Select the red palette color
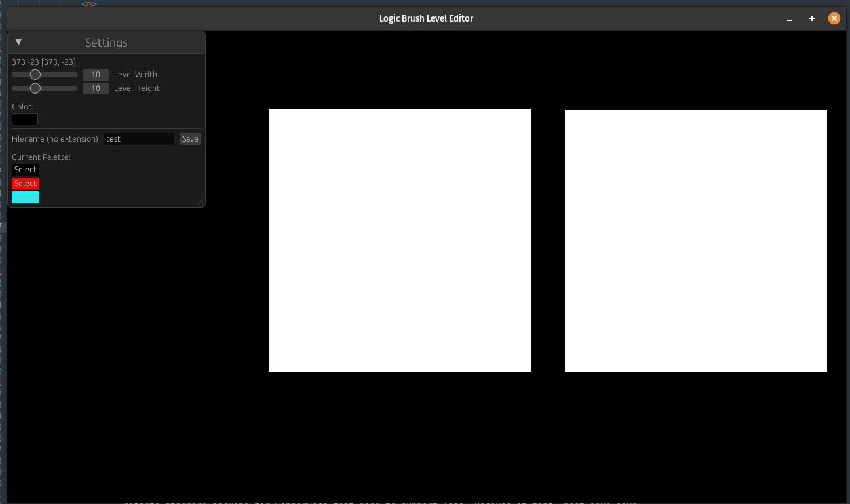Image resolution: width=850 pixels, height=504 pixels. click(x=26, y=184)
